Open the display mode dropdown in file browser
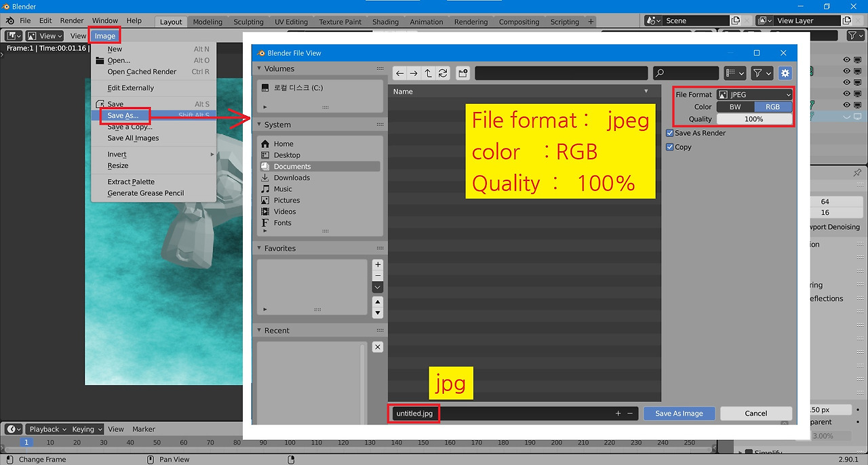This screenshot has height=465, width=868. click(x=735, y=73)
